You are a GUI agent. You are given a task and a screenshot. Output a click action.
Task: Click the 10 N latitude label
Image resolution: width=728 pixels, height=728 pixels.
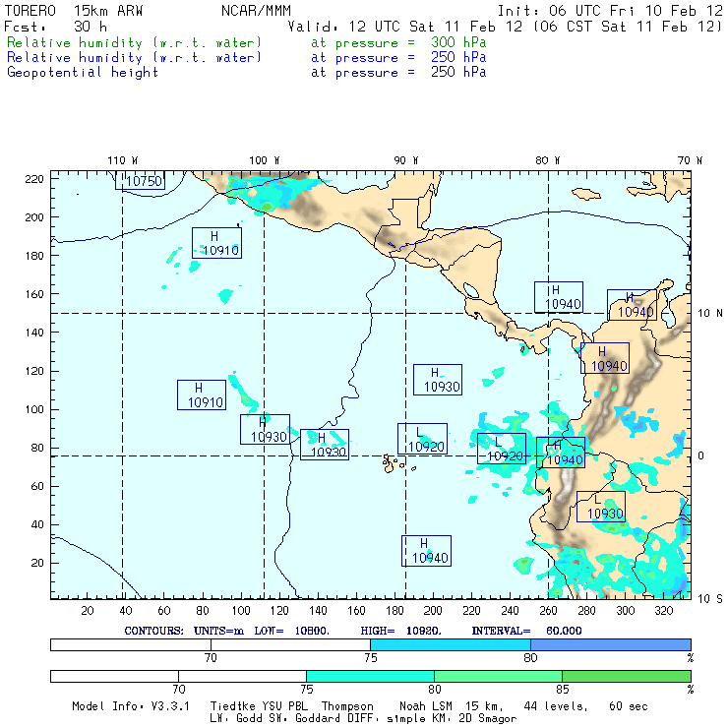(x=710, y=313)
